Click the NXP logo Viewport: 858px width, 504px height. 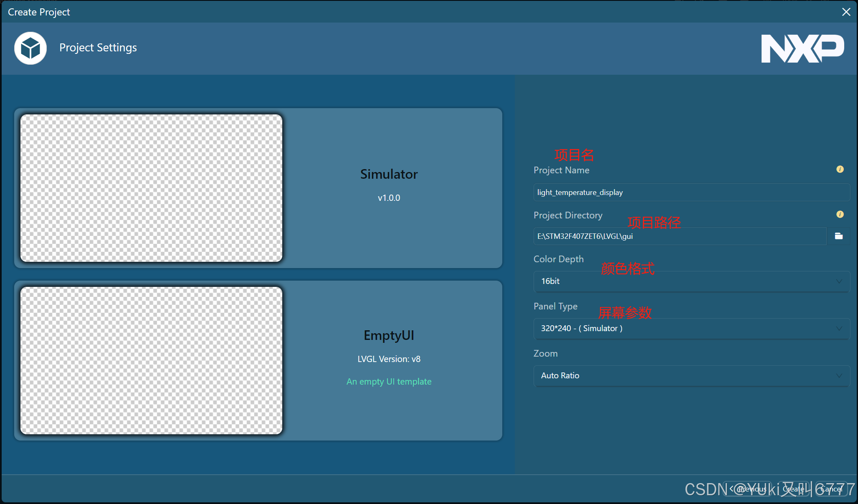802,48
